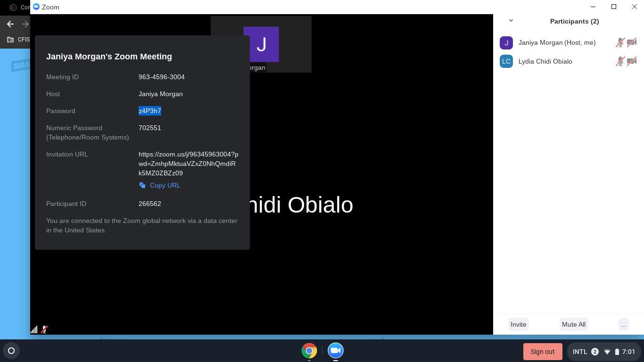Click the Sign out button
Screen dimensions: 644x362
tap(543, 352)
